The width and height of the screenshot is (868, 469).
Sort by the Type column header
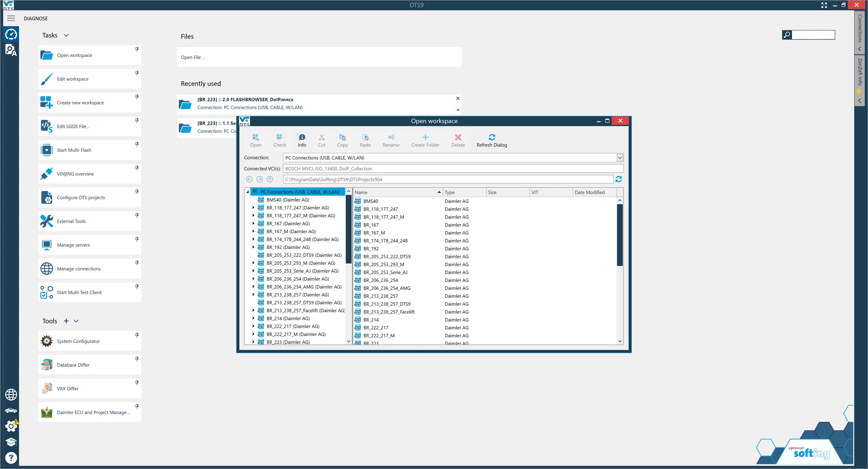click(x=465, y=192)
